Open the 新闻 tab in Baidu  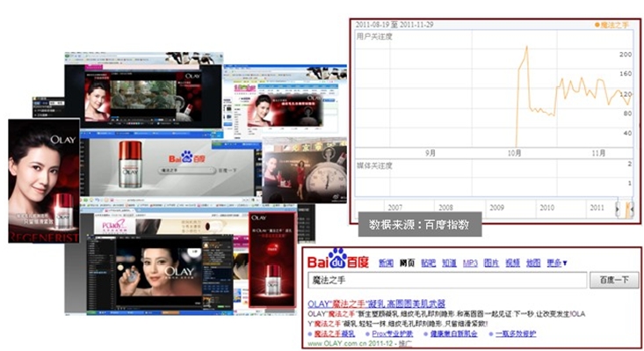(386, 263)
